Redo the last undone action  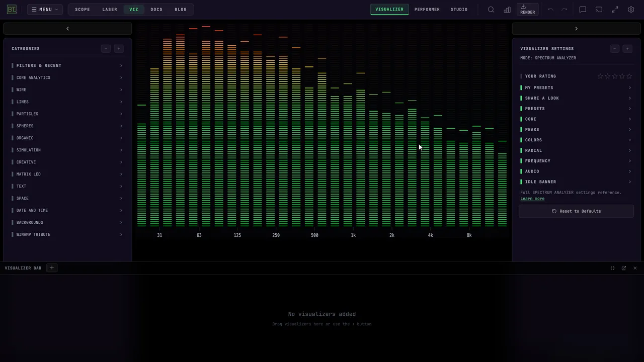565,10
